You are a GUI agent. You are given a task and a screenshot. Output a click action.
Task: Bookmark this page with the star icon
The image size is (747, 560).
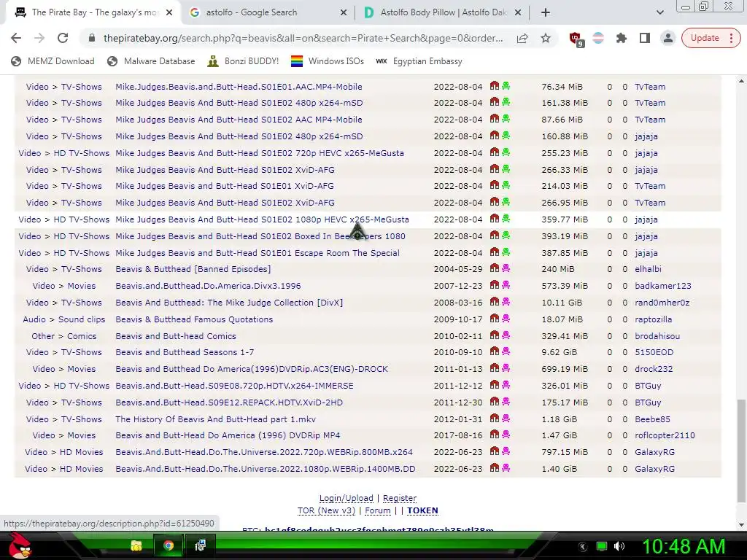[x=546, y=38]
